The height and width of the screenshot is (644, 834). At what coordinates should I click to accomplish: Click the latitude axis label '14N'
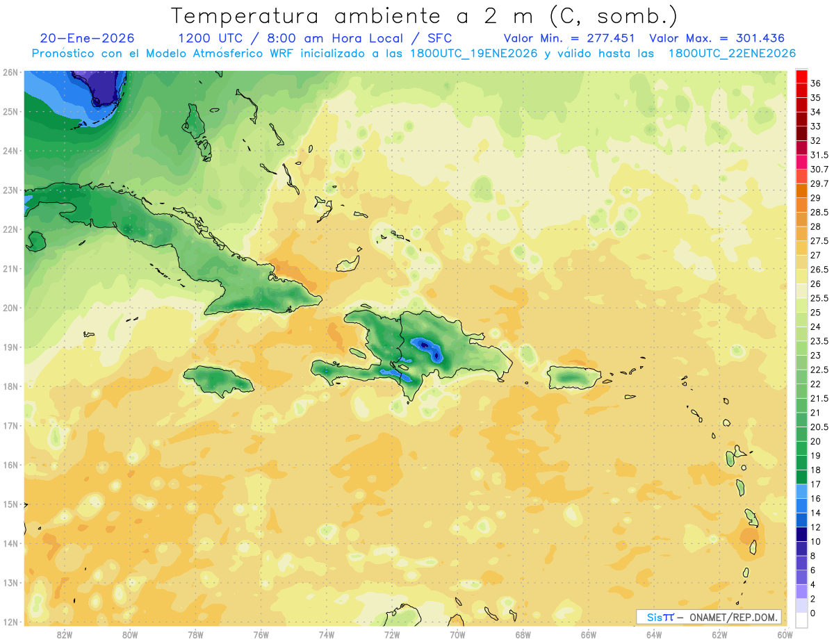[x=10, y=543]
